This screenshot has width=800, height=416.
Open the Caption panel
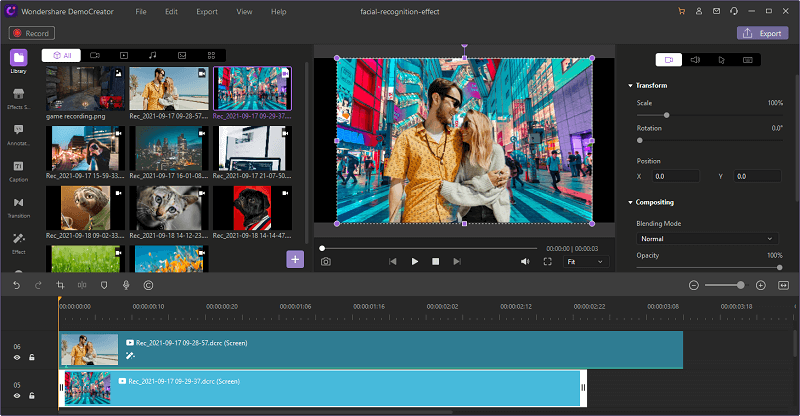coord(18,170)
